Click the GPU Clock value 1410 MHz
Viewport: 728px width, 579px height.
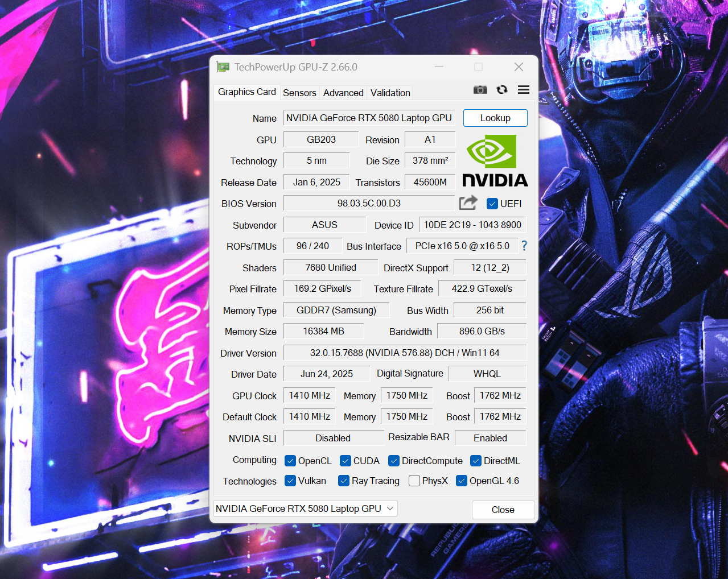coord(310,395)
